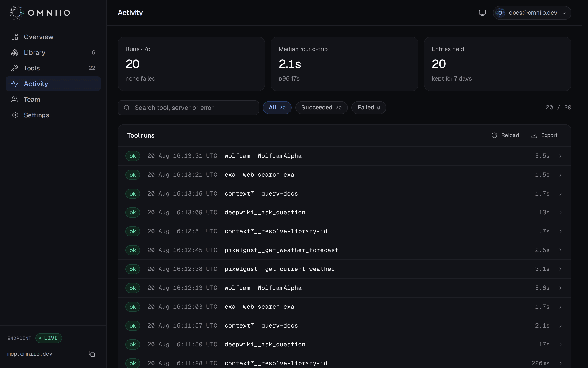Click the ok badge on the 16:12:51 run
This screenshot has width=588, height=368.
pyautogui.click(x=133, y=231)
